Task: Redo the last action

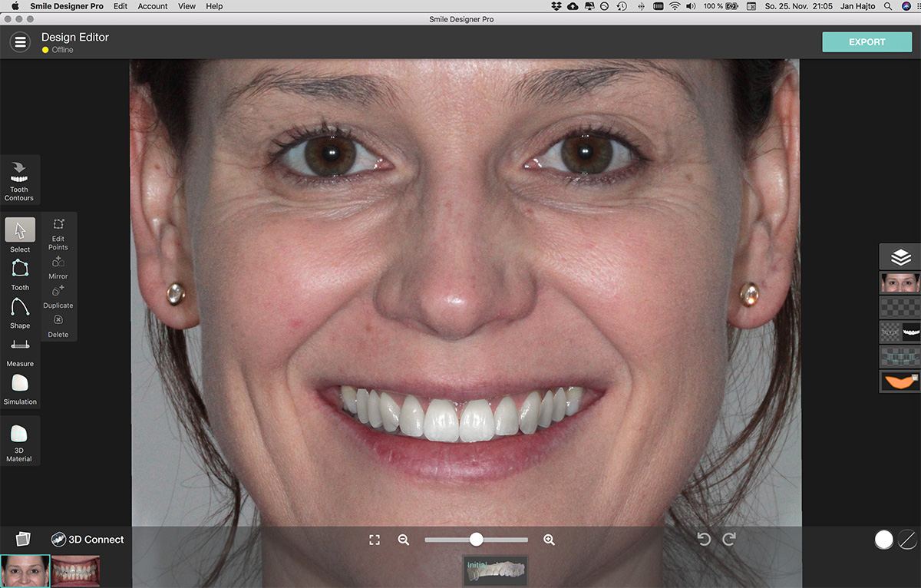Action: [x=729, y=540]
